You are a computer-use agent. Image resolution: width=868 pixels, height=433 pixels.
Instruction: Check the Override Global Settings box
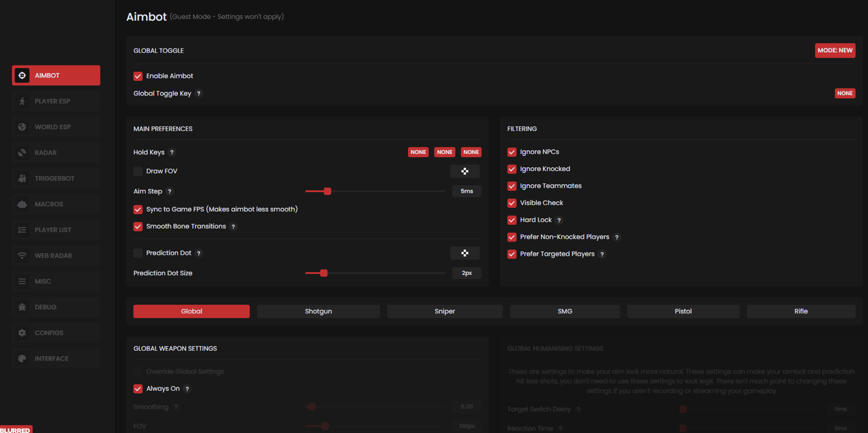[x=138, y=371]
